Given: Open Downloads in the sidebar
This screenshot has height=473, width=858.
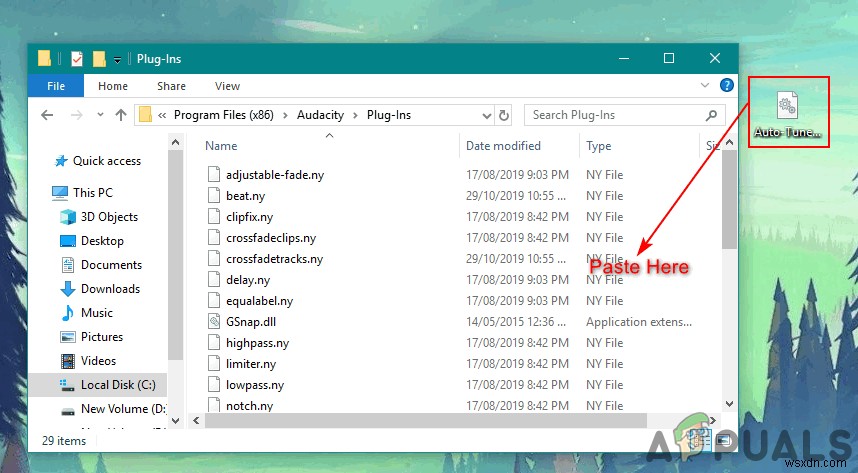Looking at the screenshot, I should point(100,289).
